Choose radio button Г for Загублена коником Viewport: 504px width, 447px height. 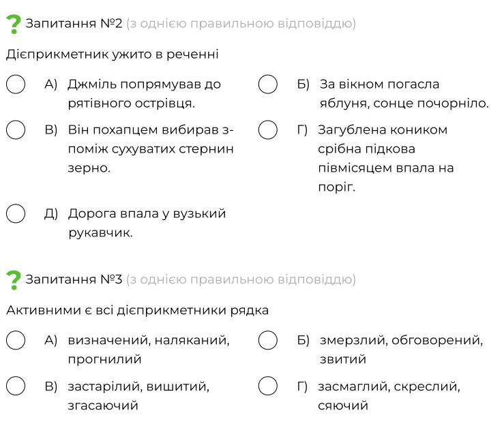[268, 129]
